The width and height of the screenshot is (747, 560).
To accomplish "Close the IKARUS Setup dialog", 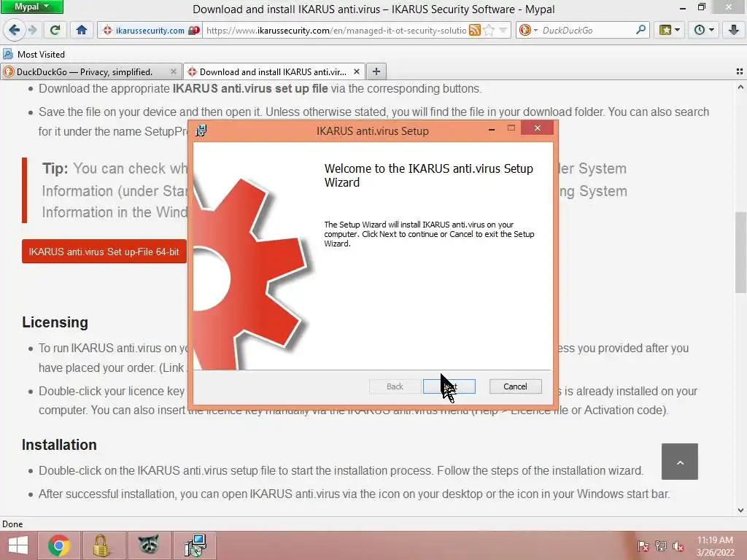I will 538,128.
